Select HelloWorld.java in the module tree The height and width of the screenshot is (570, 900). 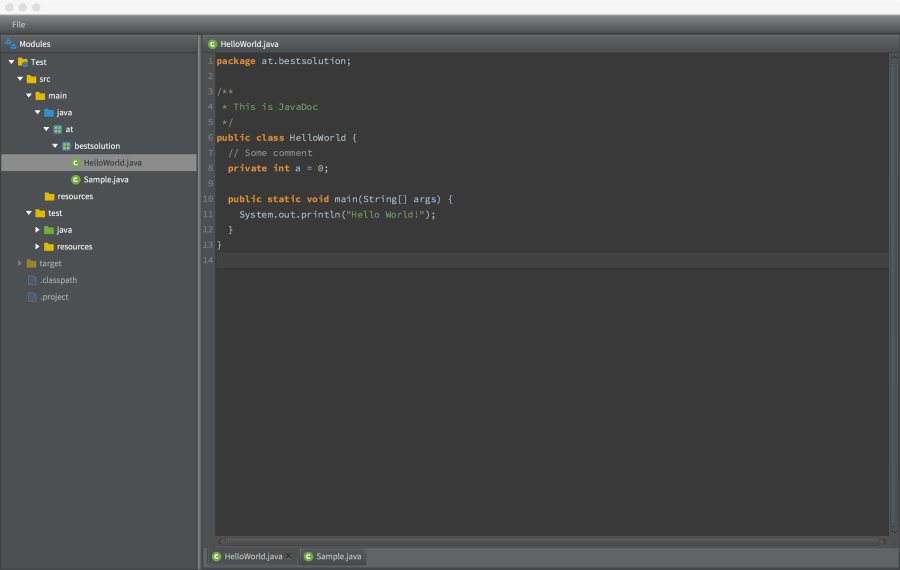click(112, 163)
